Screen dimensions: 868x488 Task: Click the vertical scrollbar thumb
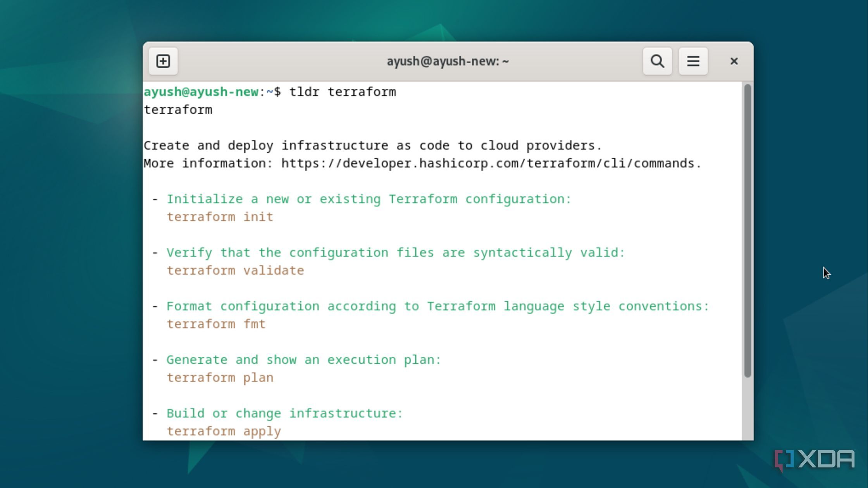tap(747, 230)
